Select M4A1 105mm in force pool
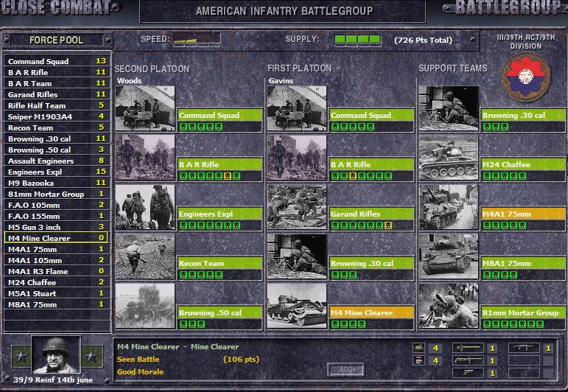568x392 pixels. [x=56, y=260]
